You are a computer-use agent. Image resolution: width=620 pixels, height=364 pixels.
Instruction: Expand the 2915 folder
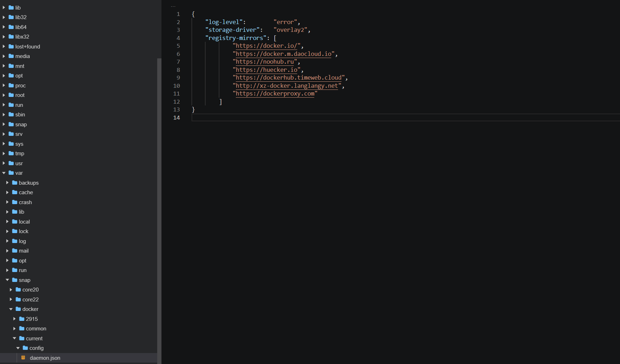pyautogui.click(x=15, y=319)
